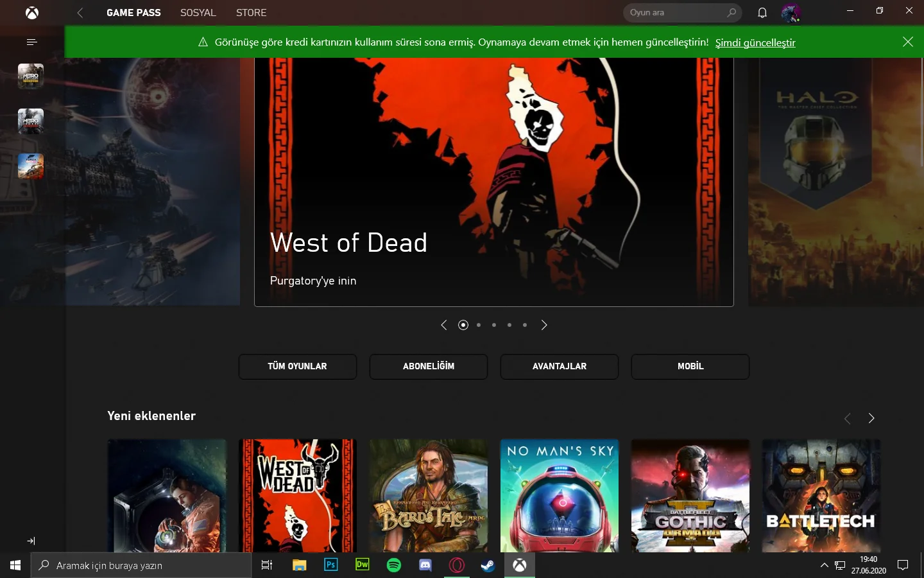Image resolution: width=924 pixels, height=578 pixels.
Task: Select the last carousel page dot
Action: pyautogui.click(x=525, y=325)
